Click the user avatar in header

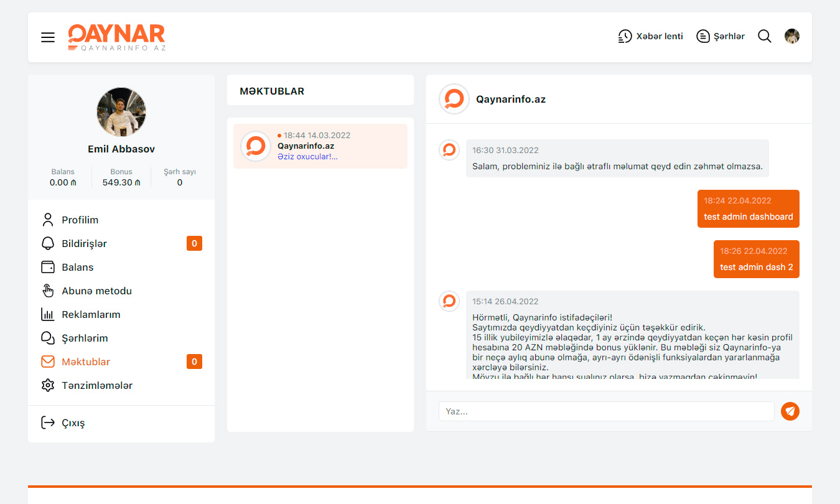point(791,36)
